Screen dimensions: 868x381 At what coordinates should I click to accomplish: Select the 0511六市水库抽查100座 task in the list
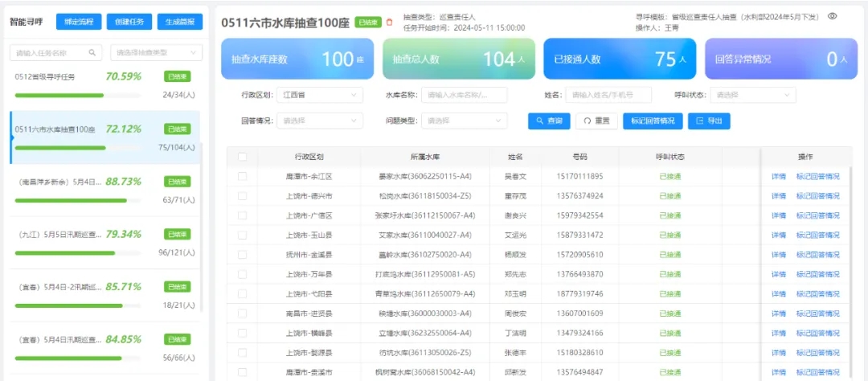[x=105, y=137]
